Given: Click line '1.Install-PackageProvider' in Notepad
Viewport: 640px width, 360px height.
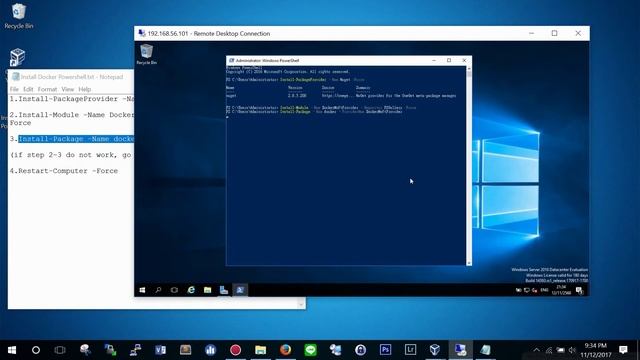Looking at the screenshot, I should click(x=72, y=99).
